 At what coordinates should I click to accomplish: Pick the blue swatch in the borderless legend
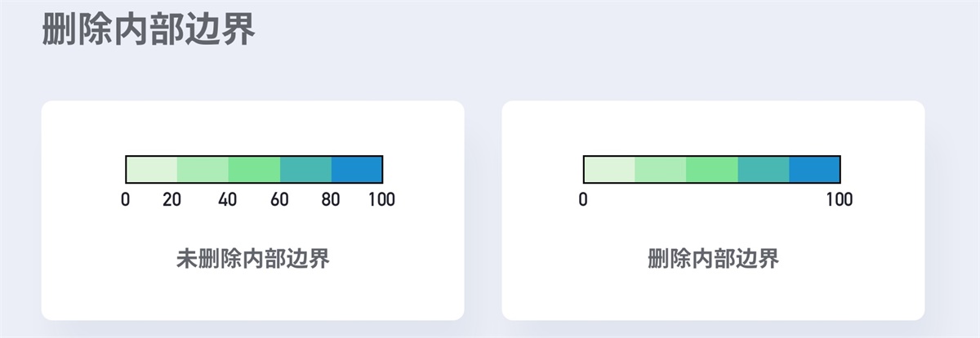(x=814, y=169)
